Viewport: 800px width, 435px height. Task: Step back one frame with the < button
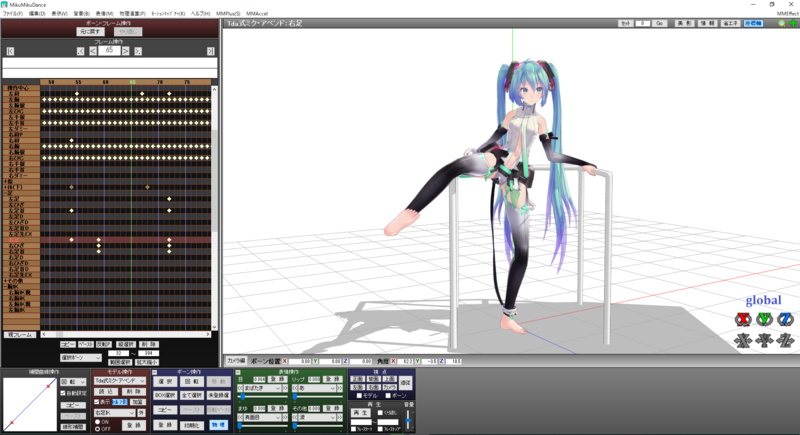[x=93, y=51]
